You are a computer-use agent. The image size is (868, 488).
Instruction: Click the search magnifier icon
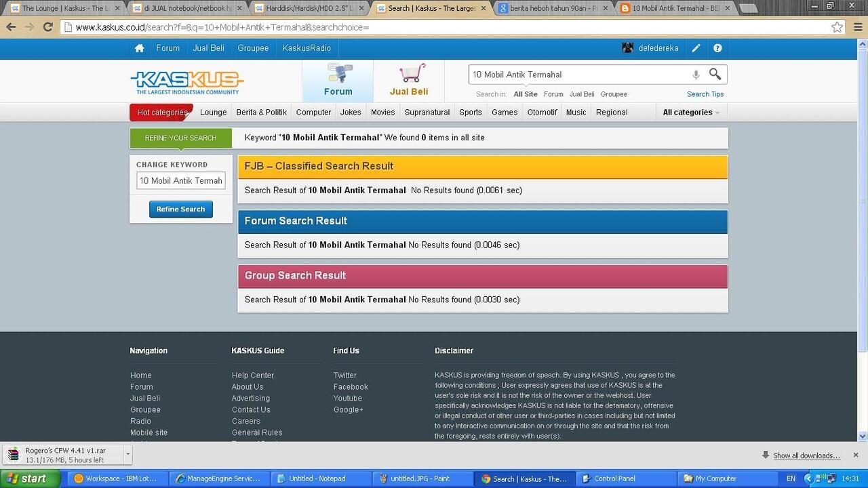tap(715, 74)
